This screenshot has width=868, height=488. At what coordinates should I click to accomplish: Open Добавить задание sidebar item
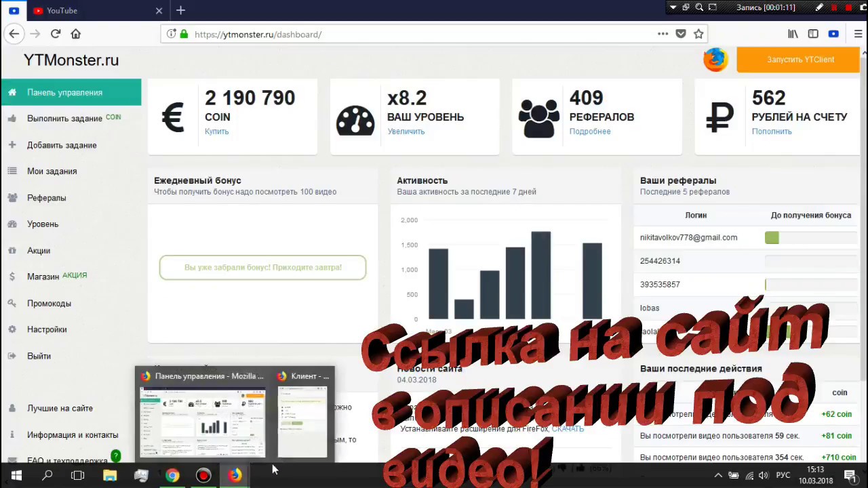click(x=71, y=145)
